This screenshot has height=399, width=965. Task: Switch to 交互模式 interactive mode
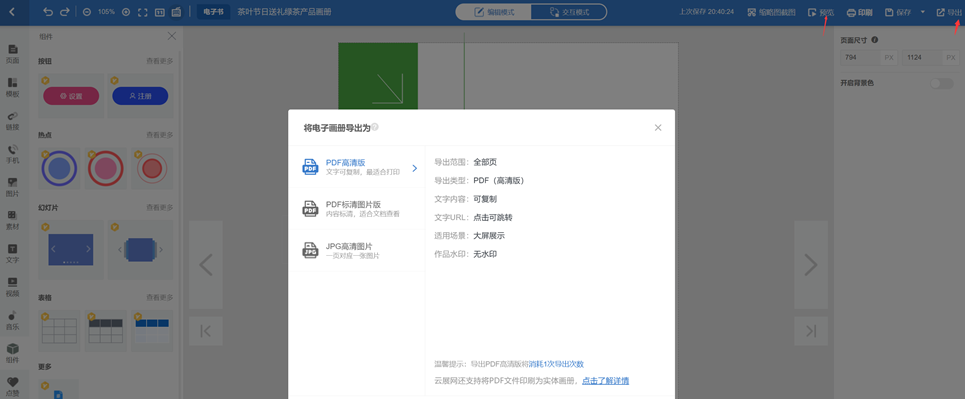[569, 12]
